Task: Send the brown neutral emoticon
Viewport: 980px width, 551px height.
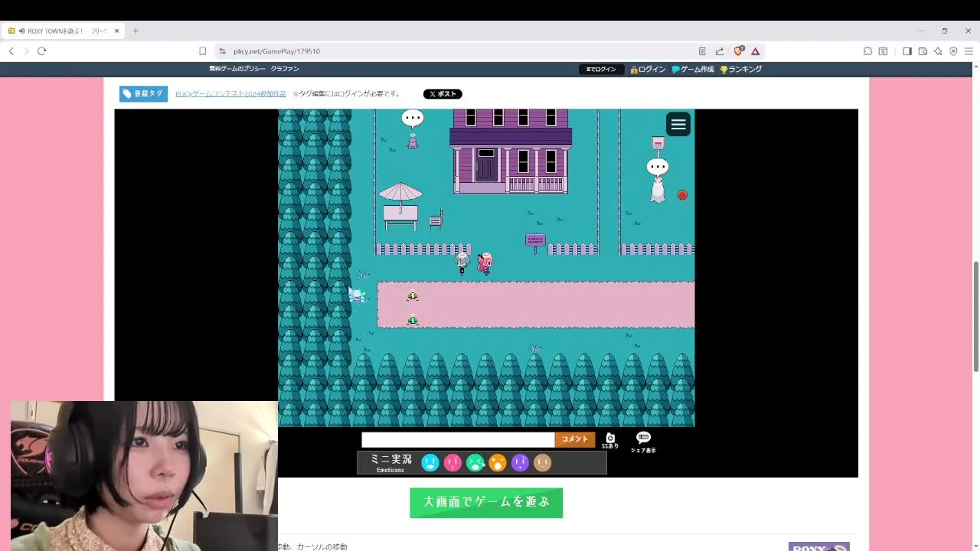Action: (x=542, y=462)
